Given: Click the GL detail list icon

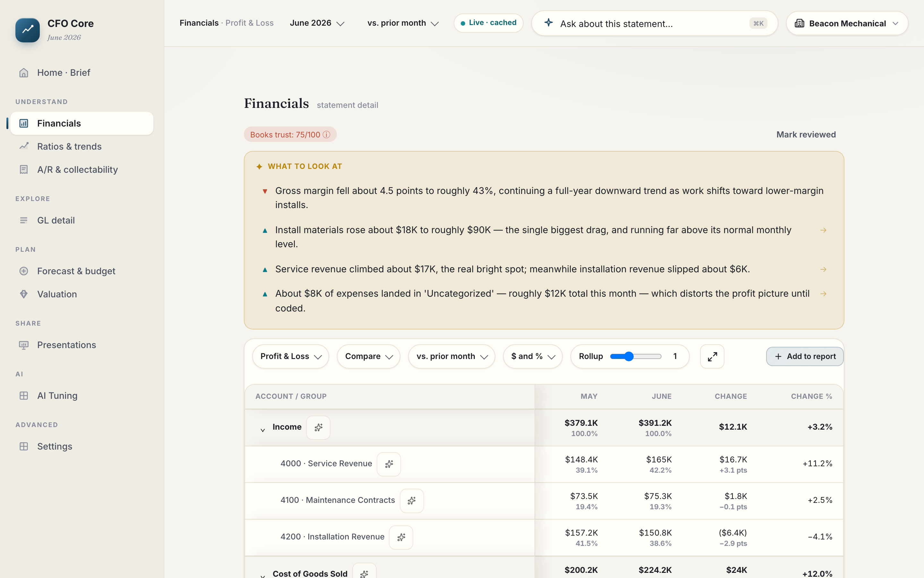Looking at the screenshot, I should click(x=24, y=220).
